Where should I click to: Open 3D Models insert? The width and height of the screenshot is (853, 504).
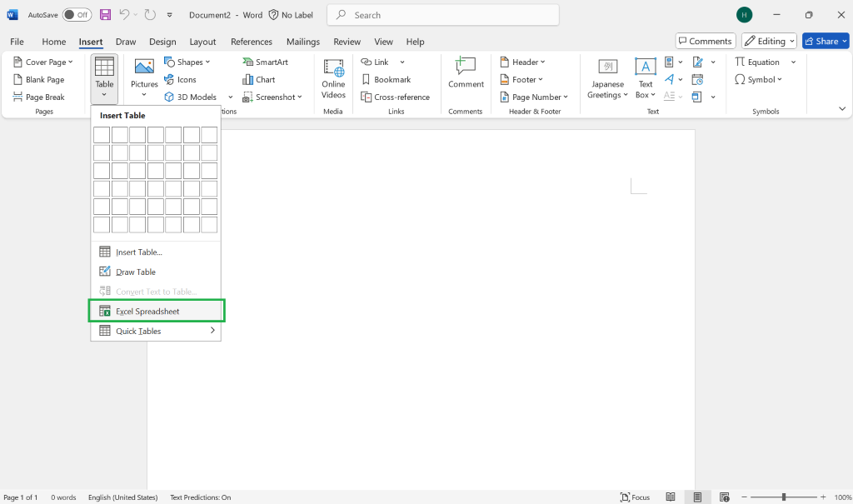(x=191, y=97)
